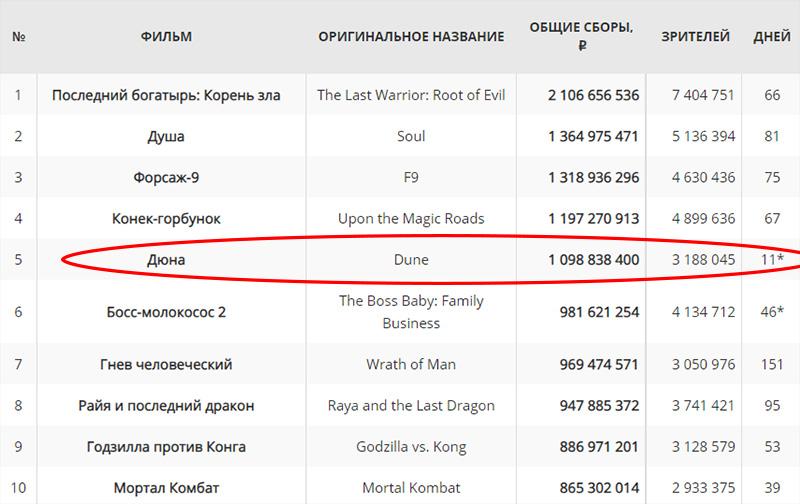800x504 pixels.
Task: Click the Годзилла против Конга title
Action: point(166,447)
